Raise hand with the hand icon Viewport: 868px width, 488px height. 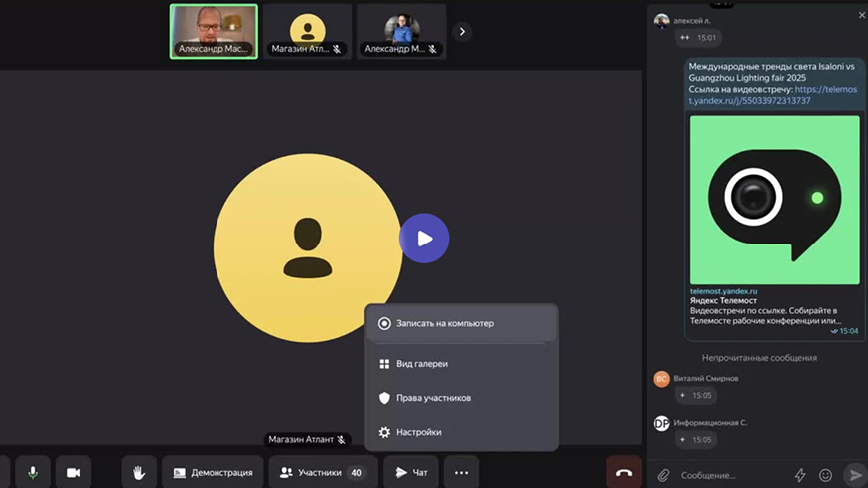click(x=140, y=472)
